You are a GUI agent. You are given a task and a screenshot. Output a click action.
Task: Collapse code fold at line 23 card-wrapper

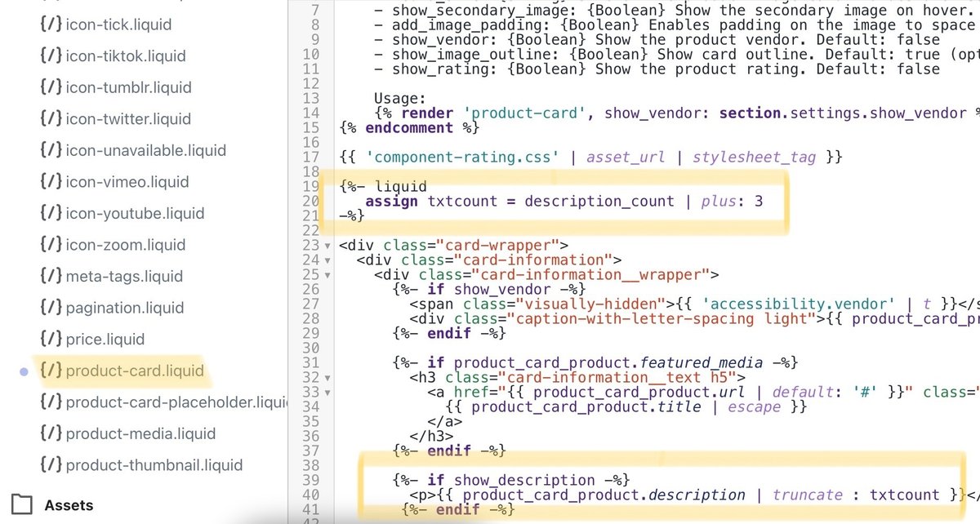point(327,246)
